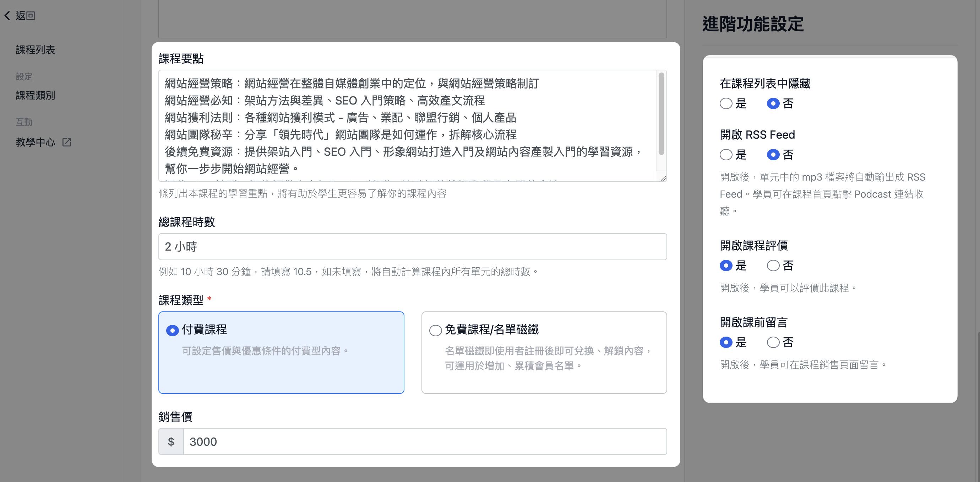Choose 否 for 開啟 RSS Feed
Image resolution: width=980 pixels, height=482 pixels.
coord(773,155)
